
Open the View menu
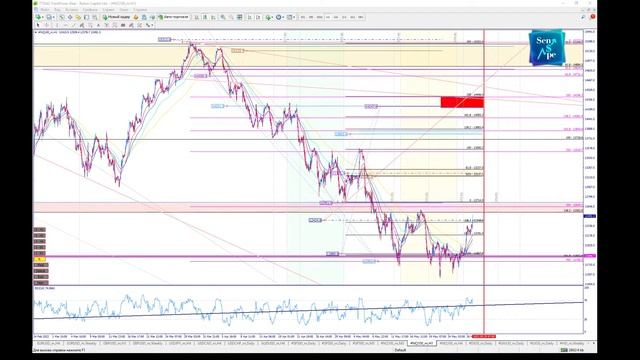click(x=57, y=9)
